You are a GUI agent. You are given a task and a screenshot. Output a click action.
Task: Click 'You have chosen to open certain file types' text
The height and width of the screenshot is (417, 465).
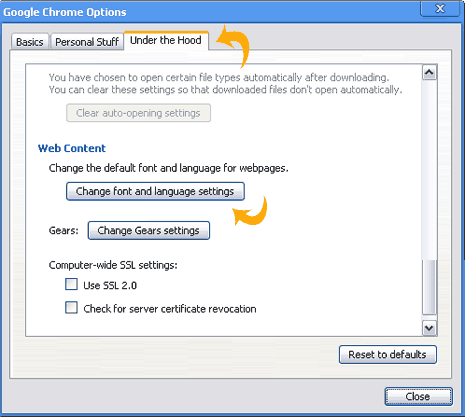(x=219, y=78)
